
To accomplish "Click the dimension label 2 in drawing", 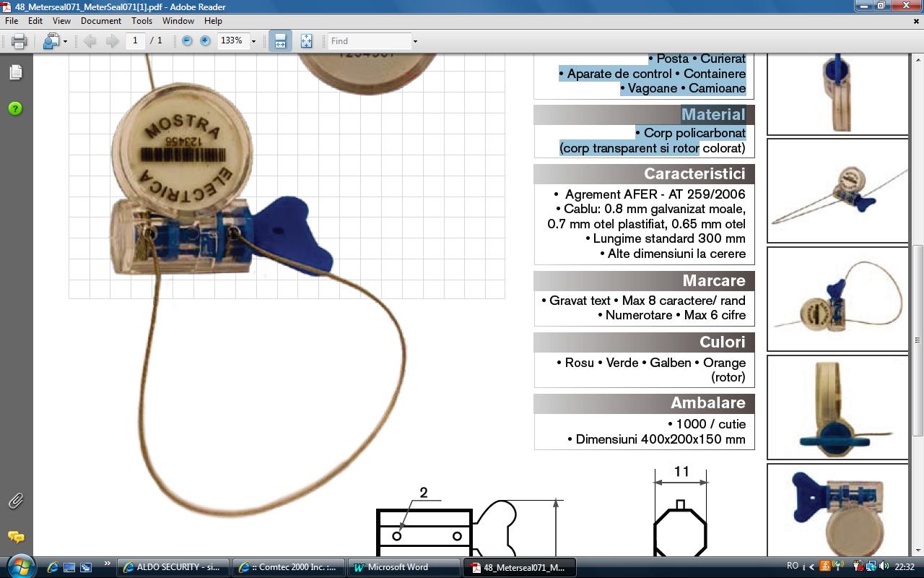I will [424, 493].
